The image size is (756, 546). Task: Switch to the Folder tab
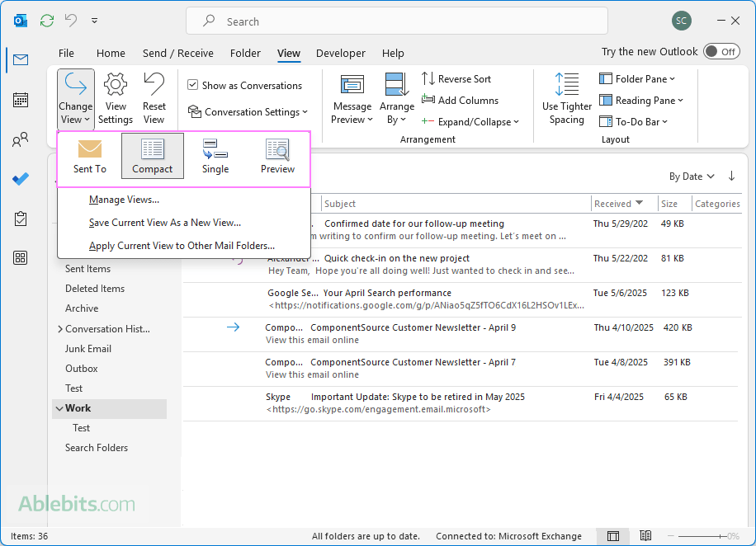pyautogui.click(x=245, y=53)
